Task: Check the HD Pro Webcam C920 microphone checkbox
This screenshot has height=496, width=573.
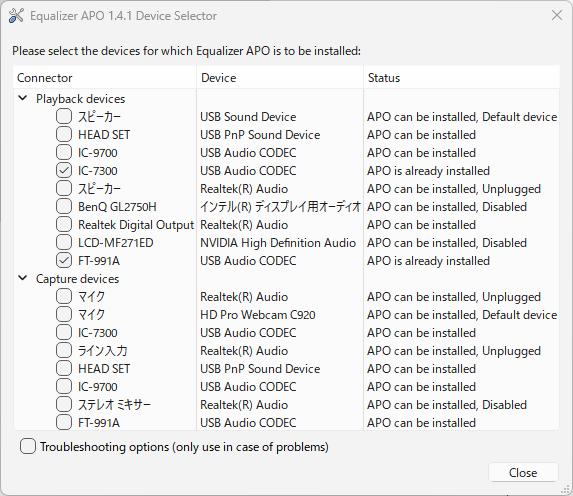Action: 64,314
